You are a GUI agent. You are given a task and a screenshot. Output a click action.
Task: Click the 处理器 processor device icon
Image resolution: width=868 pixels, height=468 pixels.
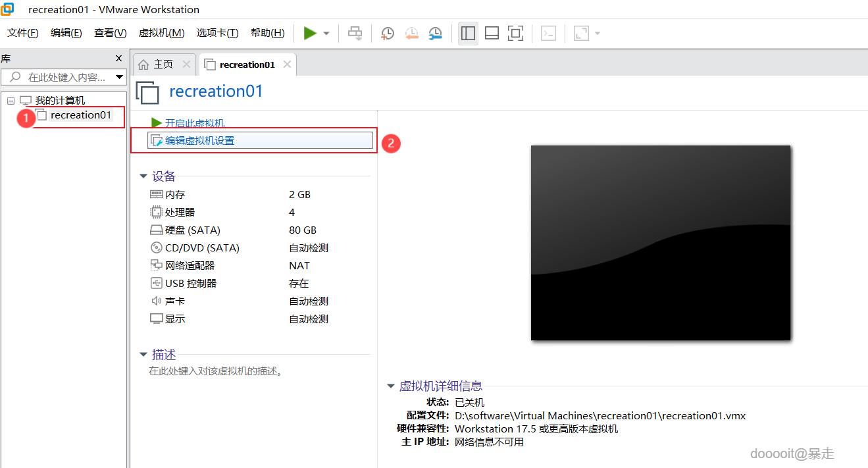click(x=156, y=212)
